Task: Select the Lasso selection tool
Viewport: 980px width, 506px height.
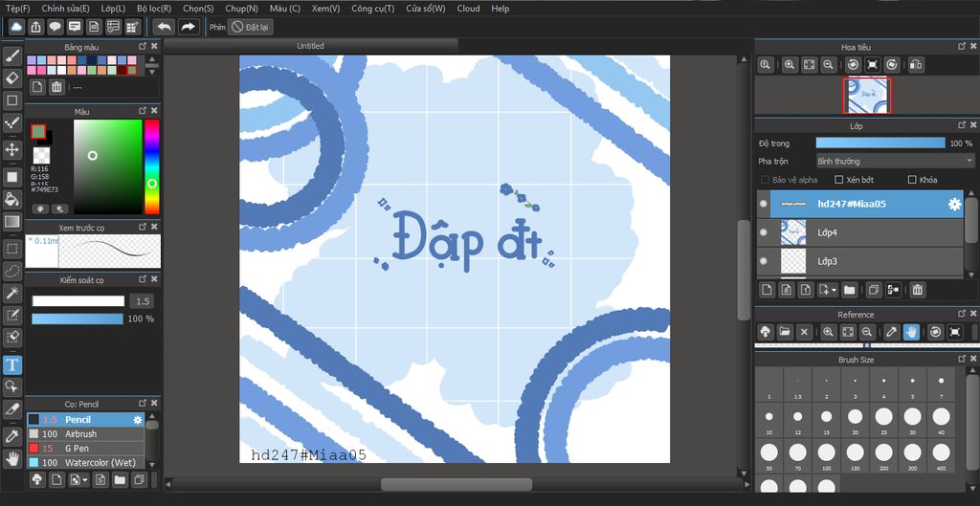Action: [x=12, y=271]
